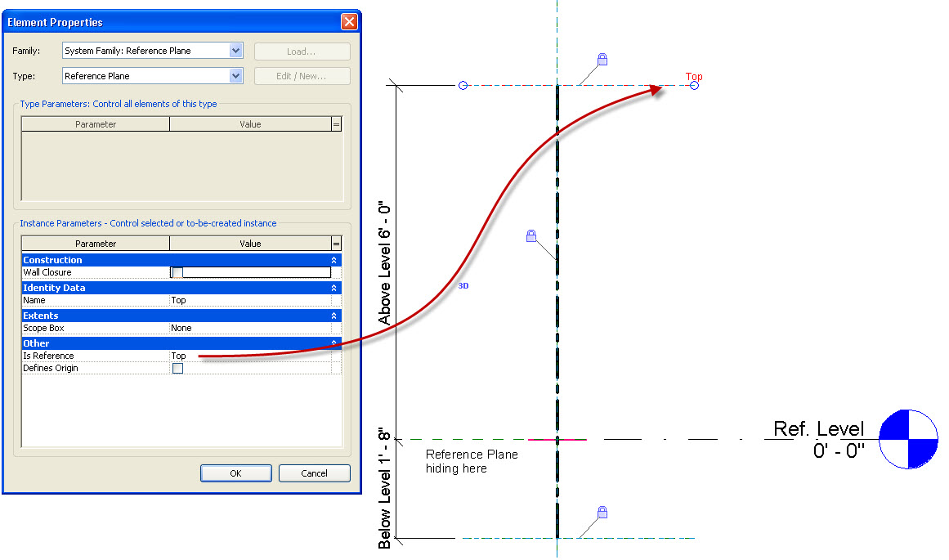
Task: Open the Type dropdown
Action: [x=236, y=76]
